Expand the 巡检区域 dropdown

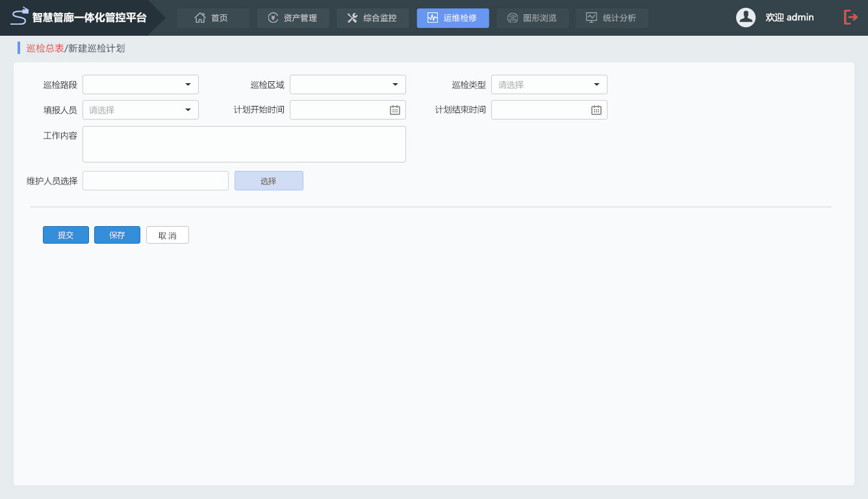pyautogui.click(x=348, y=85)
